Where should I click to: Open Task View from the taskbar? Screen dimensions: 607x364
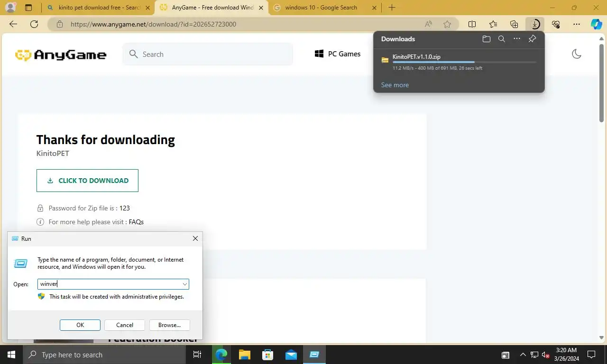point(197,355)
